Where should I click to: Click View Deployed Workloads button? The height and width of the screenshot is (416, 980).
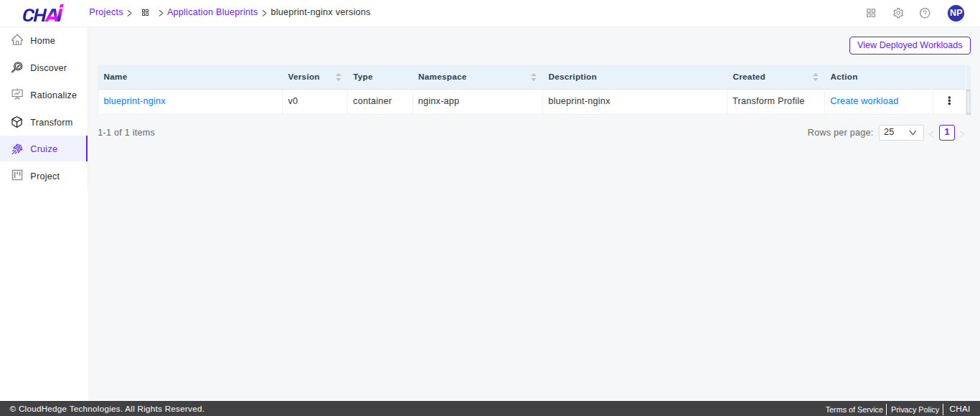pos(909,45)
